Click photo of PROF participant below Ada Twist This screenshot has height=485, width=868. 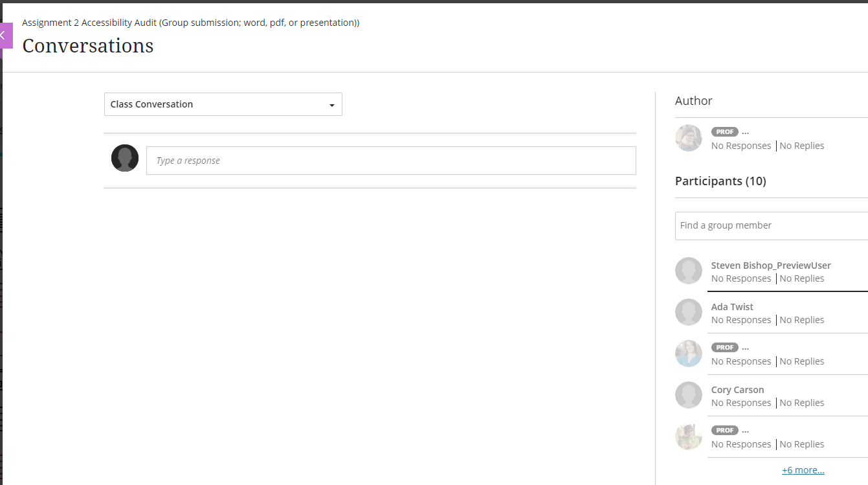click(x=689, y=354)
